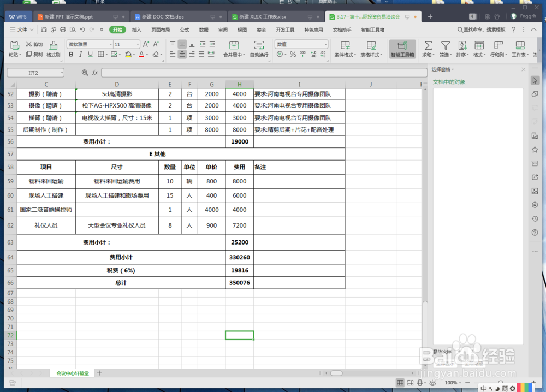Image resolution: width=546 pixels, height=392 pixels.
Task: Switch to the 新建 PPT 演示文稿.ppt tab
Action: 81,17
